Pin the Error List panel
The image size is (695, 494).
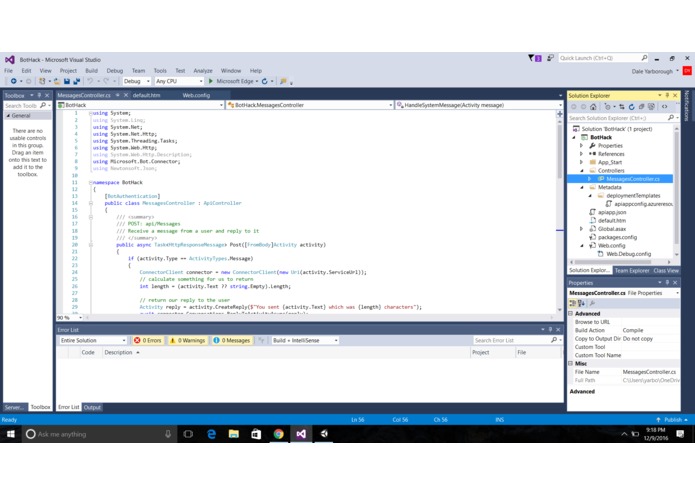[551, 330]
